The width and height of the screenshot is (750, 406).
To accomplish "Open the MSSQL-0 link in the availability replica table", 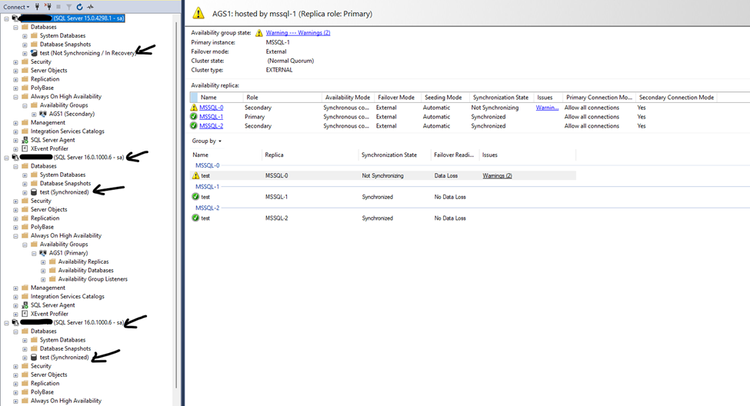I will point(211,108).
